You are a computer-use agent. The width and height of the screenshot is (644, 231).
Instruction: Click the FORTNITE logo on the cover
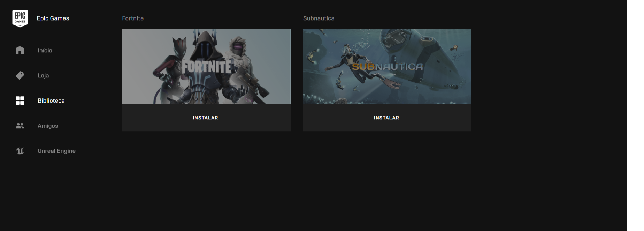(x=206, y=66)
